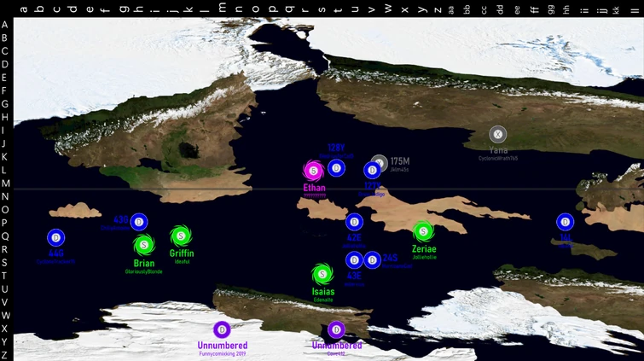Screen dimensions: 644x361
Task: Click row label 'M' in left ruler
Action: pyautogui.click(x=5, y=183)
